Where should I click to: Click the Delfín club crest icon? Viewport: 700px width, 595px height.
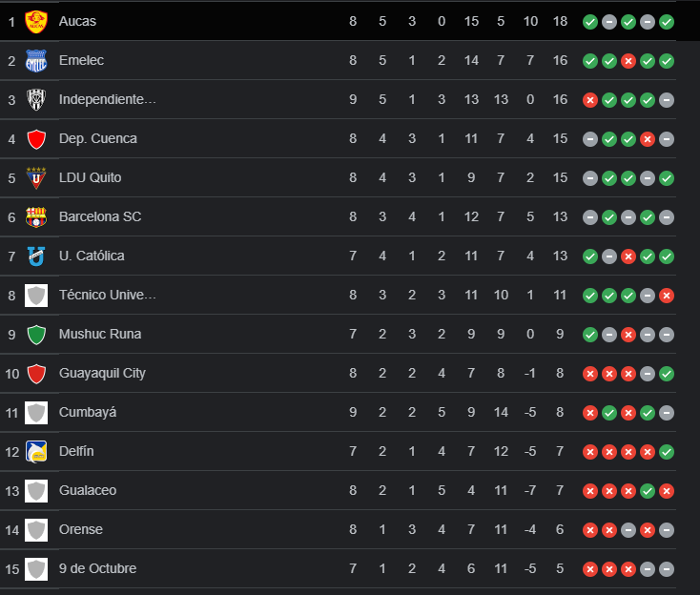(36, 451)
